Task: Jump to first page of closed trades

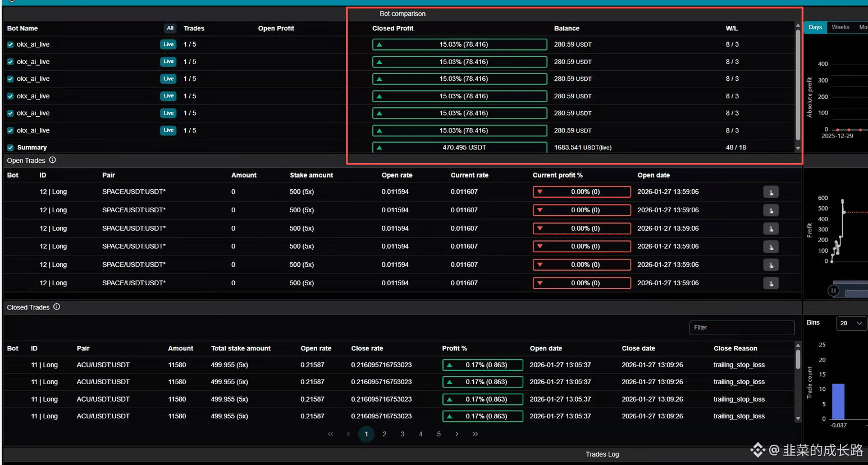Action: click(x=330, y=434)
